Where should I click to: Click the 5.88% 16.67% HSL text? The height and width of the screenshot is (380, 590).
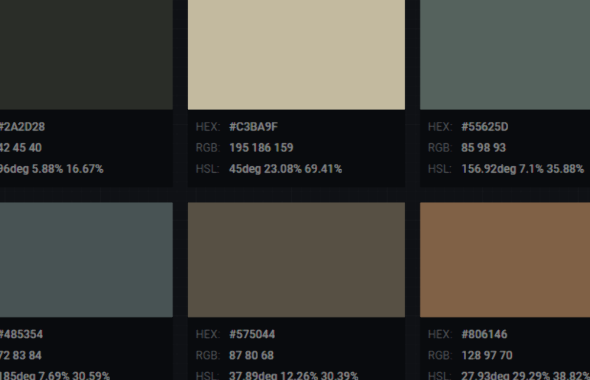tap(67, 169)
